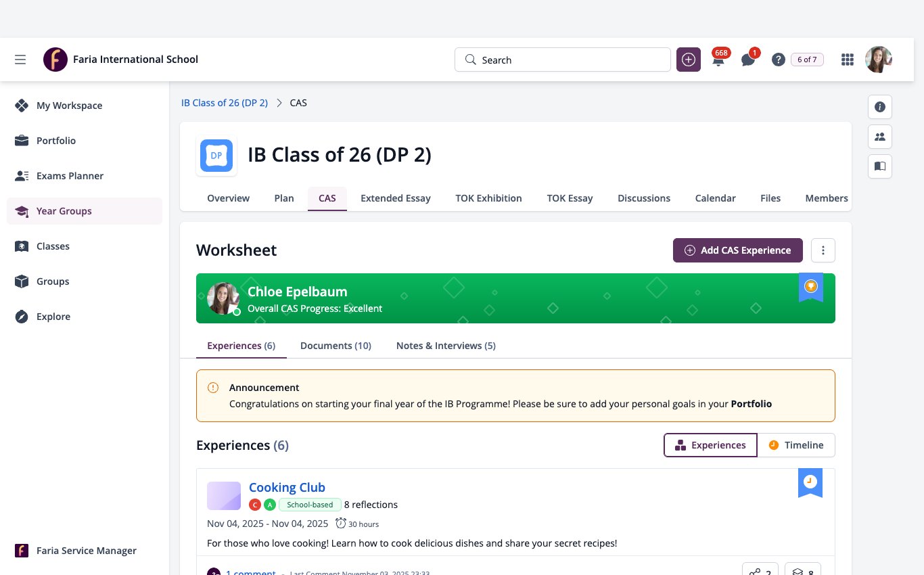Open Classes in the sidebar
Screen dimensions: 924x575
pyautogui.click(x=85, y=246)
